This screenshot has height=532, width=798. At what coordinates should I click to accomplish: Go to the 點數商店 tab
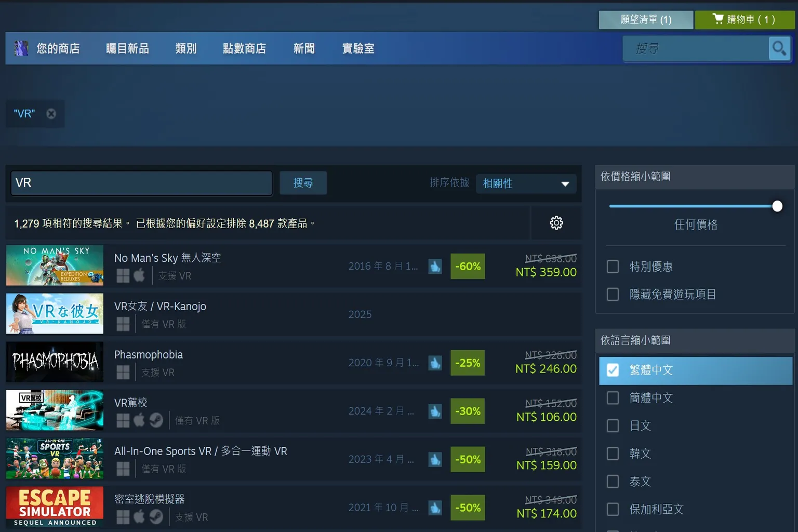[244, 48]
